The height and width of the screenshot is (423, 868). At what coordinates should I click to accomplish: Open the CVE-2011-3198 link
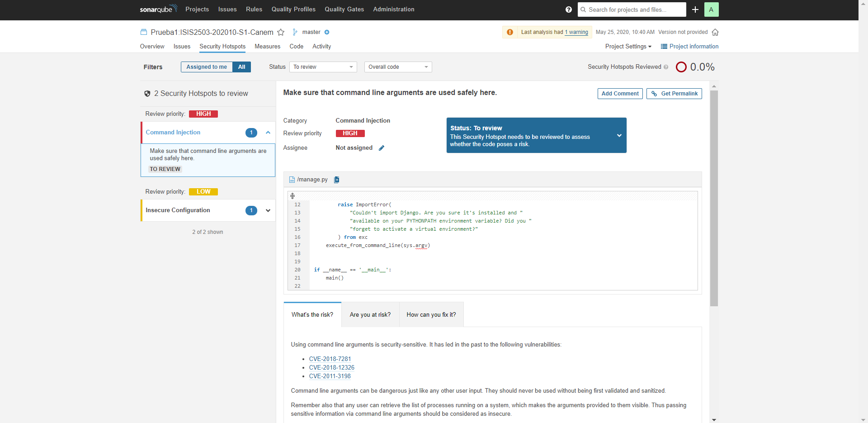tap(330, 376)
